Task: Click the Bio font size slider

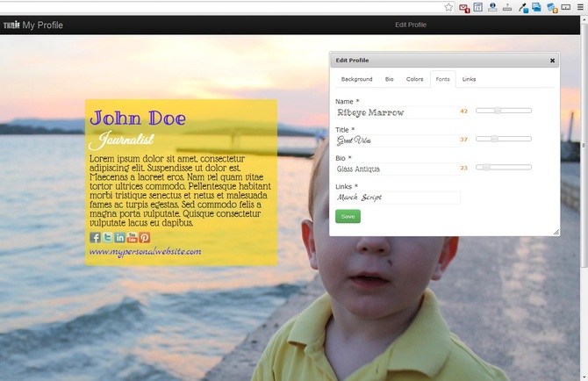Action: (x=504, y=168)
